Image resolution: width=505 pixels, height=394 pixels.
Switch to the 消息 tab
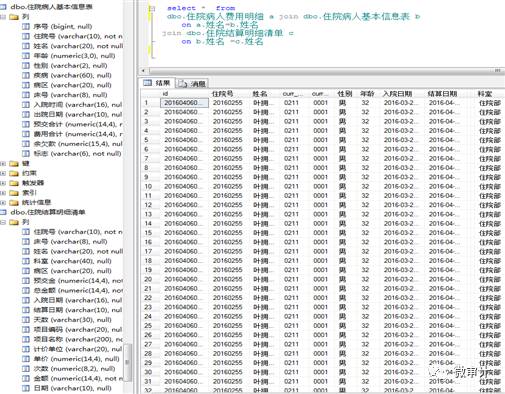[x=192, y=84]
